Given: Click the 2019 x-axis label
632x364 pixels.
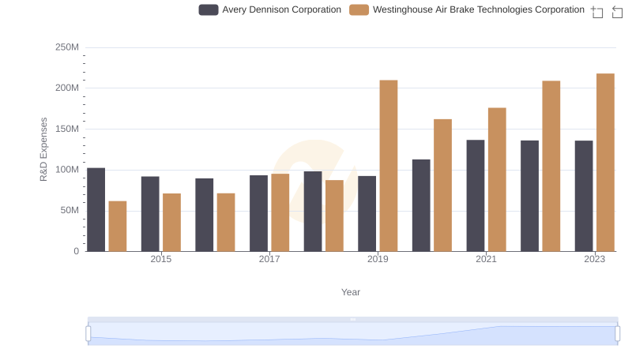Looking at the screenshot, I should (378, 259).
